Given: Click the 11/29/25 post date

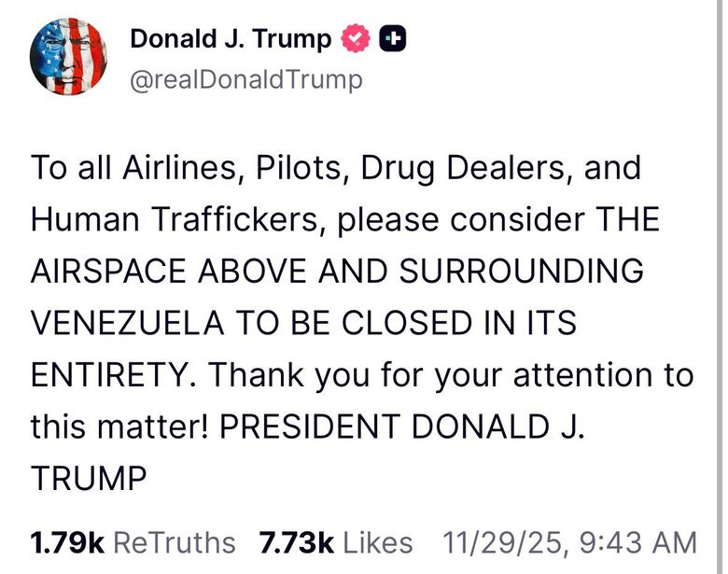Looking at the screenshot, I should (x=501, y=542).
